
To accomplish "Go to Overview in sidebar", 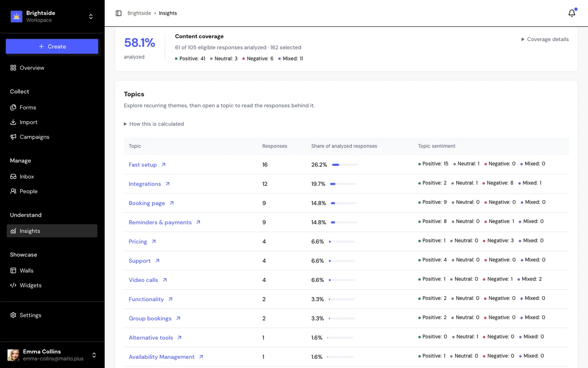I will click(52, 68).
